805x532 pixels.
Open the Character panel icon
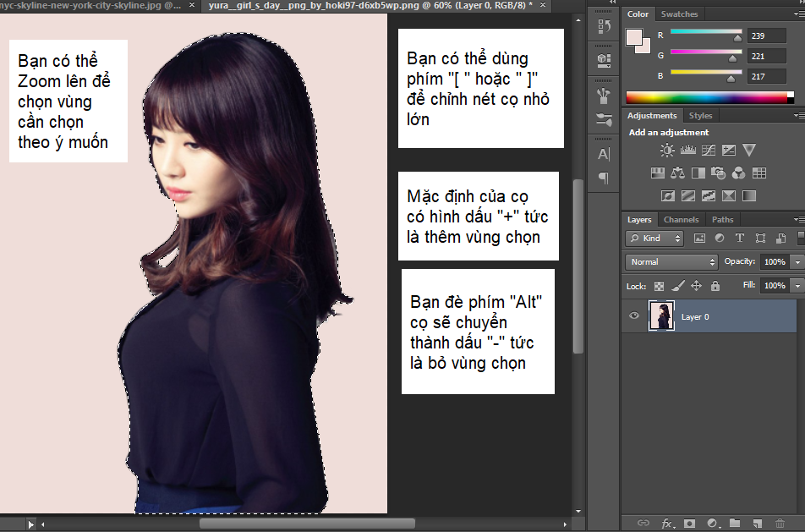[x=604, y=154]
